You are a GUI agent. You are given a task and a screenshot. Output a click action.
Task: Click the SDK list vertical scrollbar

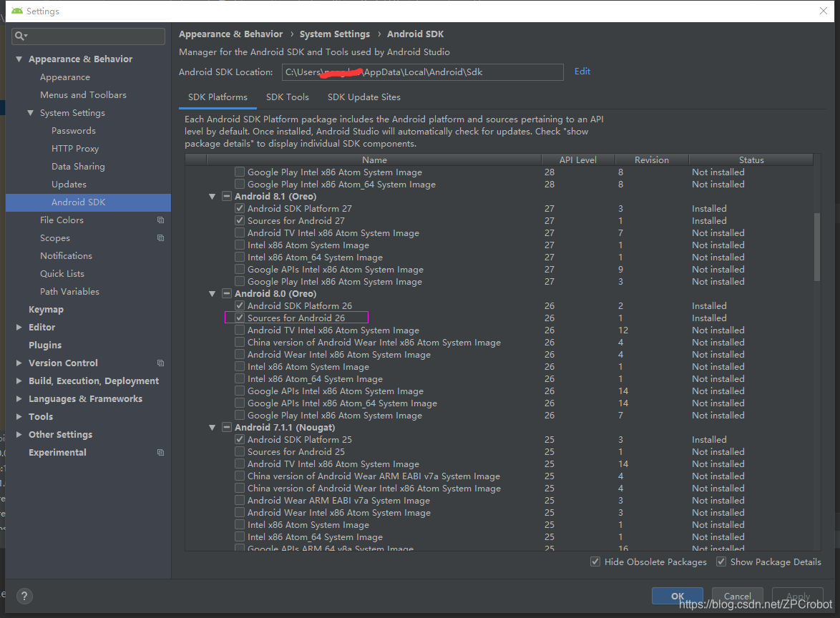tap(817, 247)
